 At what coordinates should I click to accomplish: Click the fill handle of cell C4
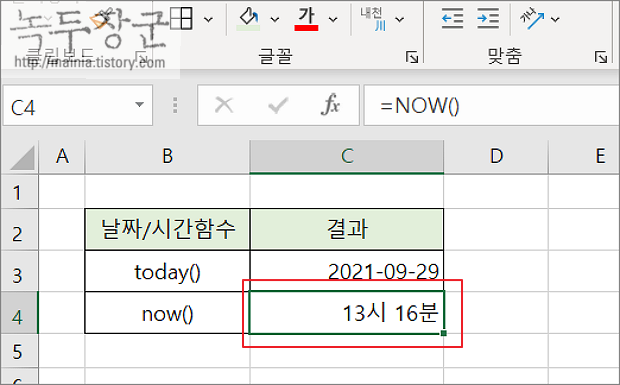444,333
